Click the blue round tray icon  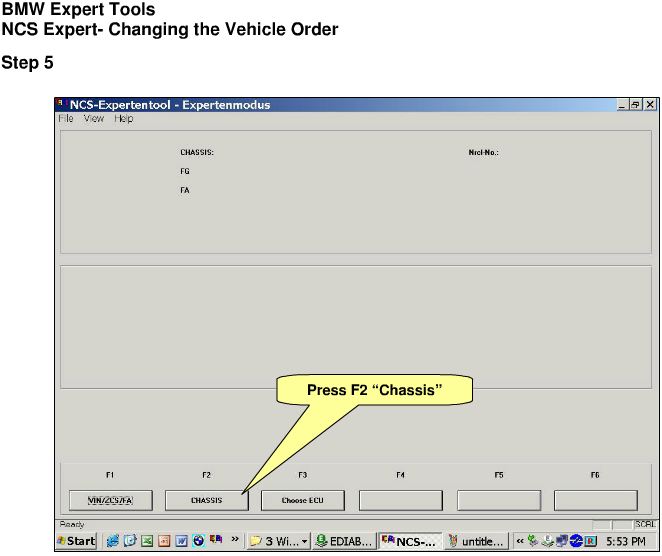pyautogui.click(x=576, y=541)
